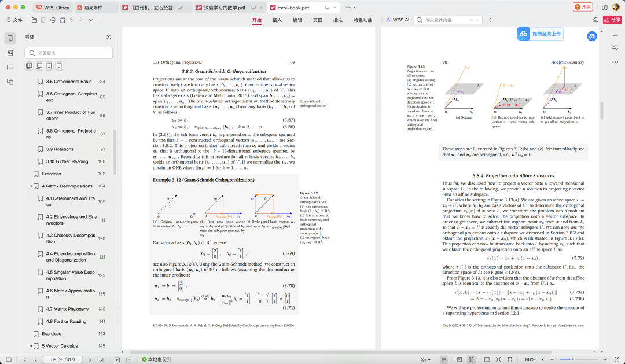The width and height of the screenshot is (625, 364).
Task: Open WPS AI assistant
Action: pyautogui.click(x=398, y=20)
